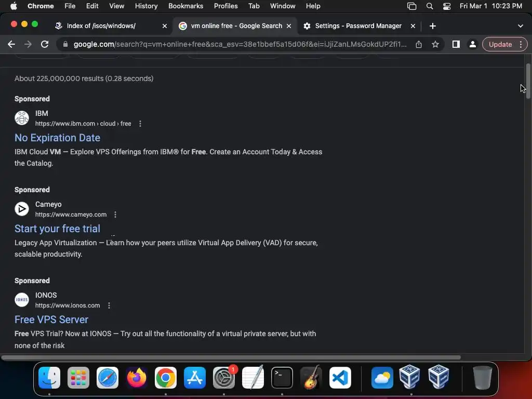Open the Bookmarks menu
The width and height of the screenshot is (532, 399).
[185, 6]
